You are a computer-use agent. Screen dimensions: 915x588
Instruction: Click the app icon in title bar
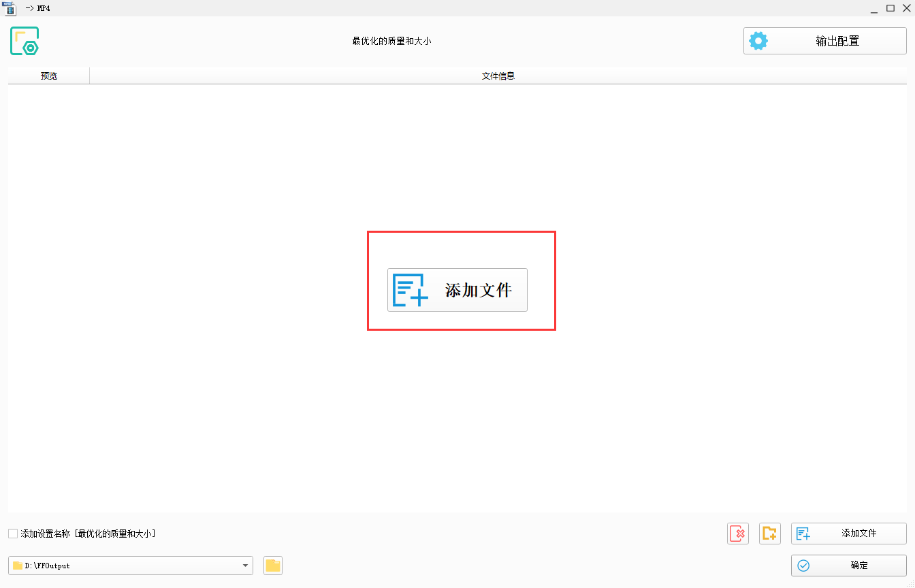tap(10, 8)
